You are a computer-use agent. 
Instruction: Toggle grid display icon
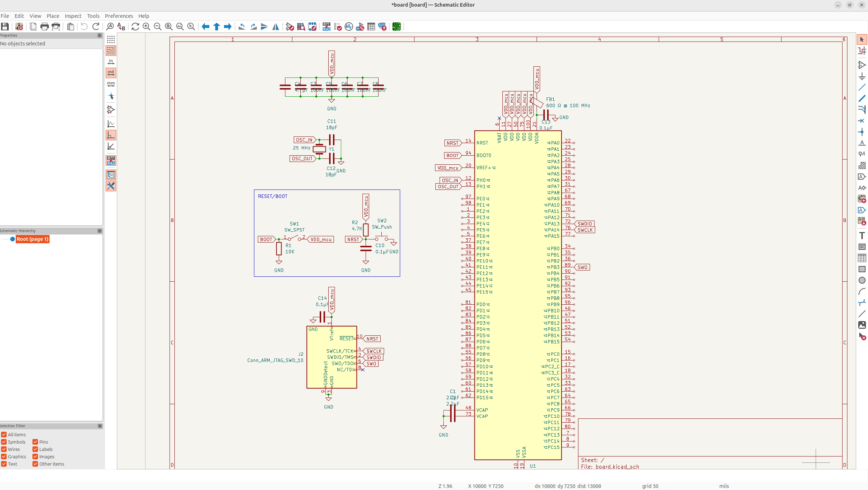111,39
